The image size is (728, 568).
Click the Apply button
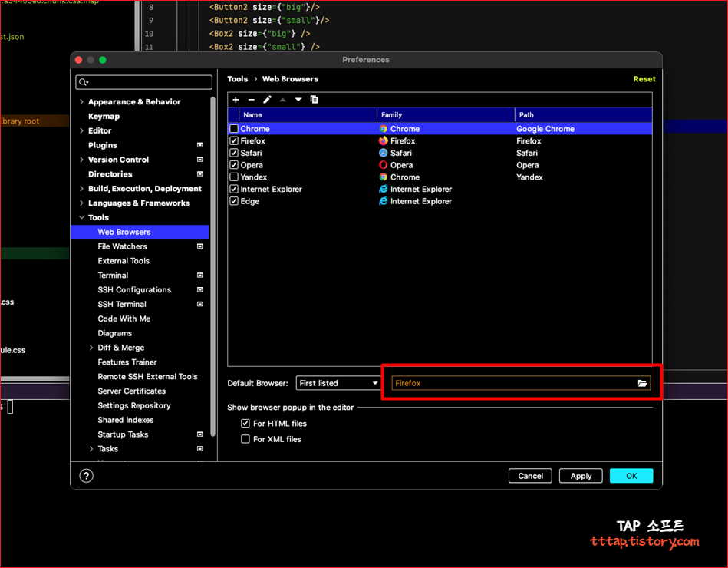click(x=581, y=476)
